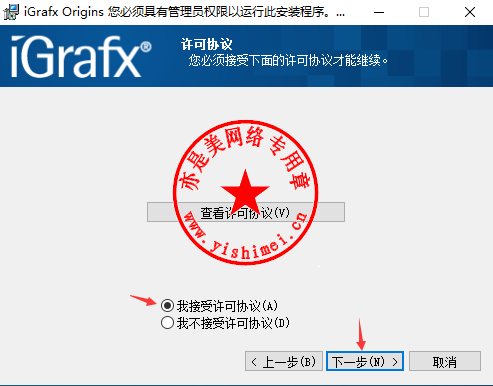Viewport: 493px width, 386px height.
Task: Select the 我不接受许可协议(D) radio circle
Action: coord(167,323)
